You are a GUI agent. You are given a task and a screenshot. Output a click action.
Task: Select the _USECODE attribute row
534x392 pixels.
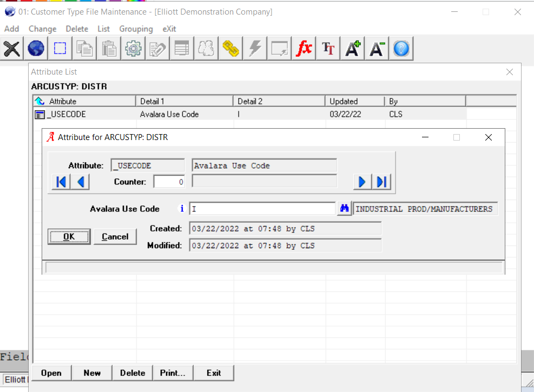250,114
